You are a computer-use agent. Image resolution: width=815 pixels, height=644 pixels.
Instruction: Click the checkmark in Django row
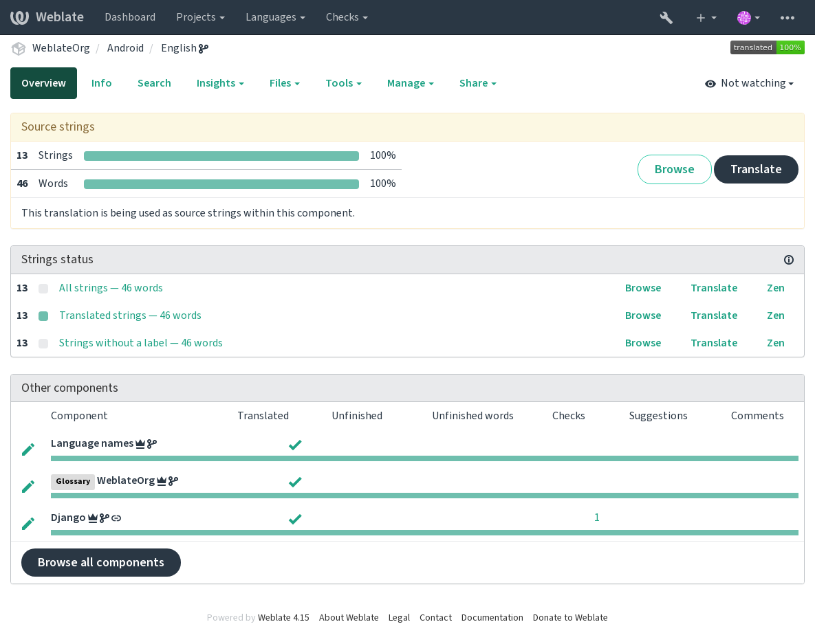[x=295, y=519]
